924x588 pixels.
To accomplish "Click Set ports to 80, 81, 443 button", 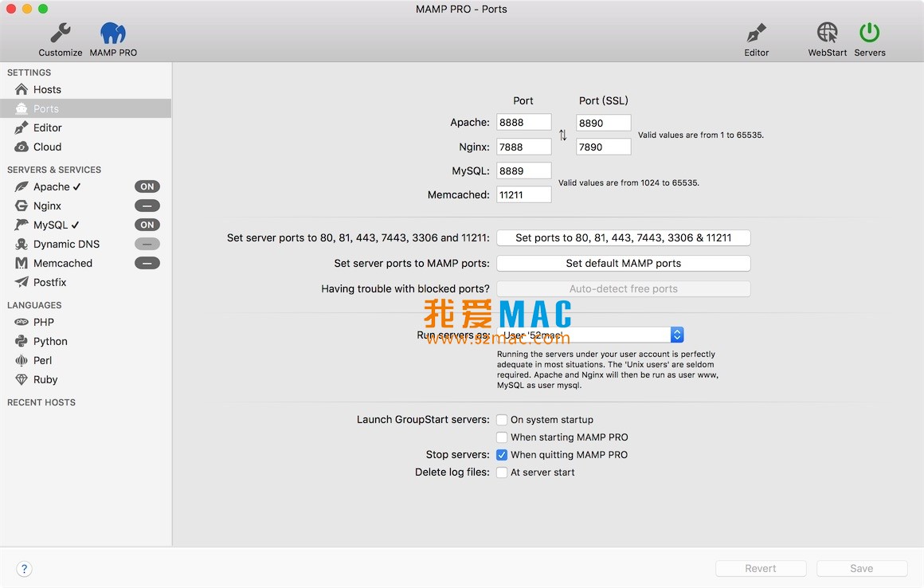I will coord(624,238).
